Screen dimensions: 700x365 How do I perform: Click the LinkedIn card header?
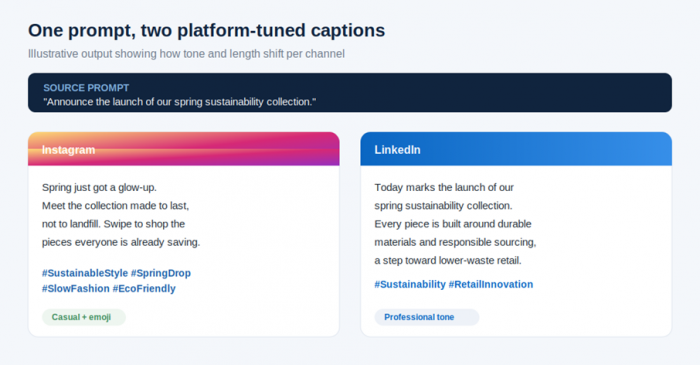click(516, 149)
